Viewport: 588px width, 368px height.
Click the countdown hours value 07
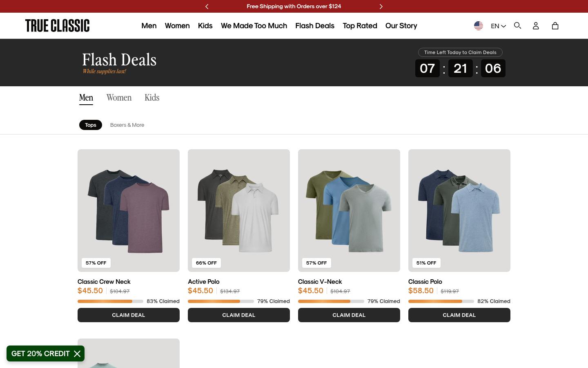pos(428,68)
